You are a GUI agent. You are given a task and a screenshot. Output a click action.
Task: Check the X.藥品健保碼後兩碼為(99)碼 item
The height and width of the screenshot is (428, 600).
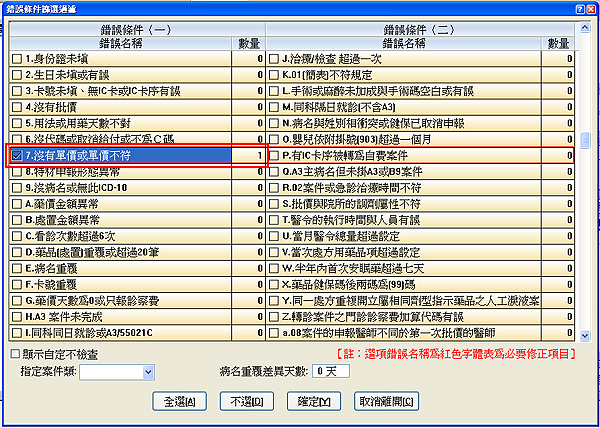pos(274,285)
